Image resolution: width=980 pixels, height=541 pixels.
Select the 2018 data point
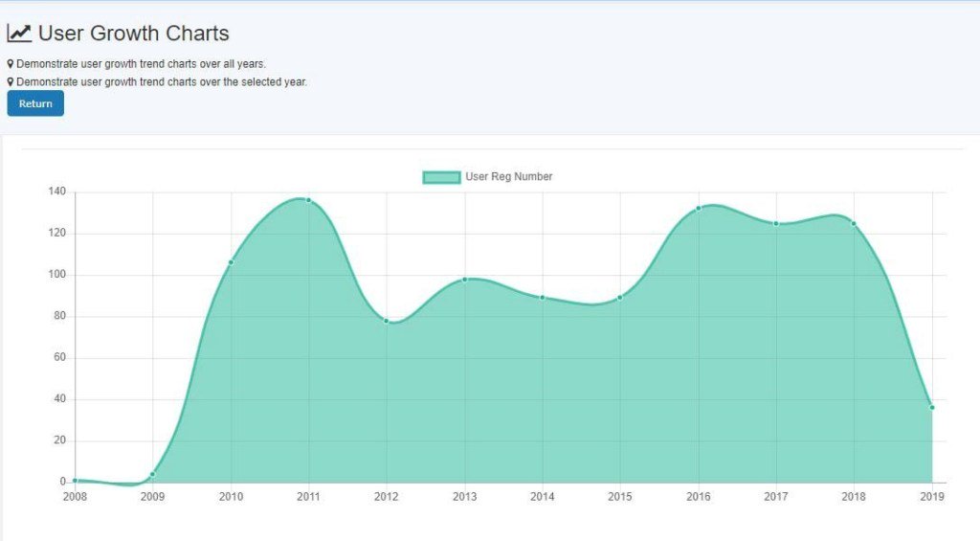coord(854,223)
